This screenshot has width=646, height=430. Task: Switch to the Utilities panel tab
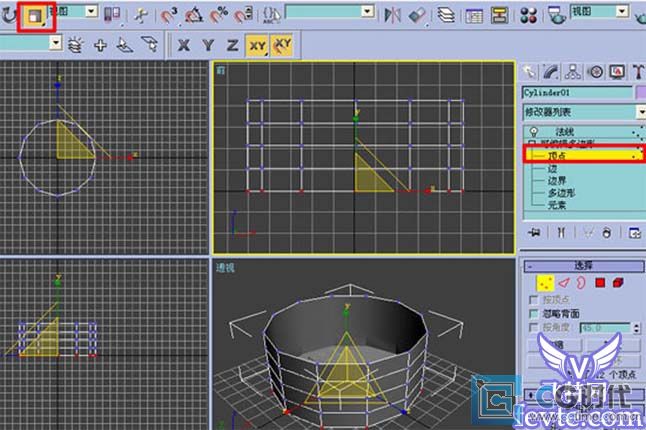[x=638, y=72]
